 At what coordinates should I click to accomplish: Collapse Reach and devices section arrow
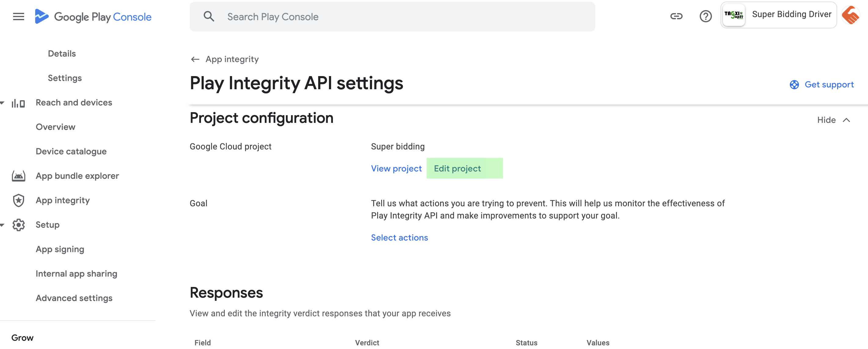tap(2, 102)
